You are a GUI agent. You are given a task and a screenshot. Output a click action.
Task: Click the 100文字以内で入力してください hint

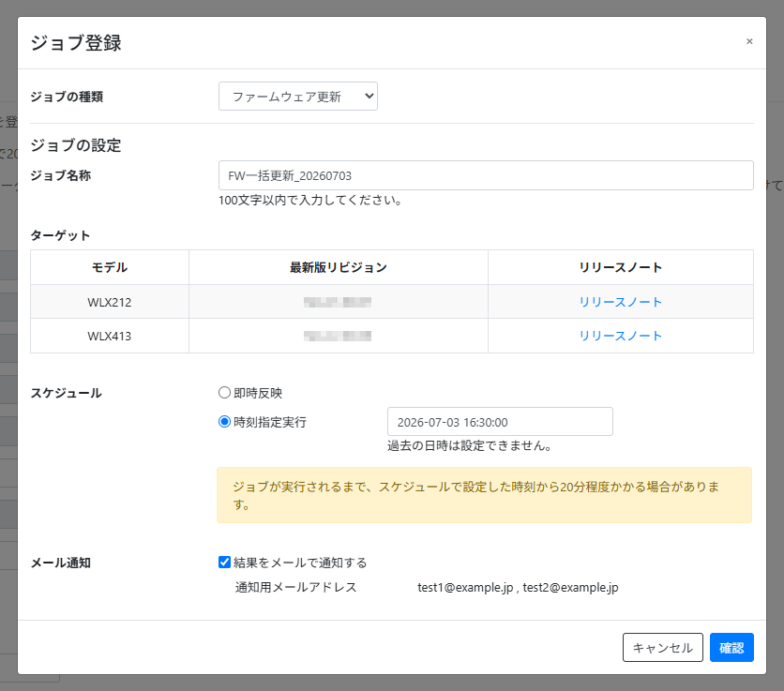click(x=310, y=201)
